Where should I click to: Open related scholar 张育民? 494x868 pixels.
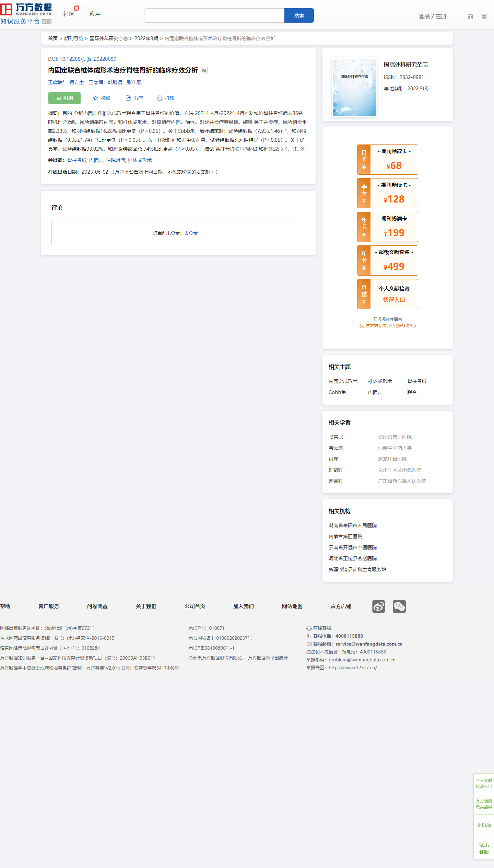coord(336,437)
